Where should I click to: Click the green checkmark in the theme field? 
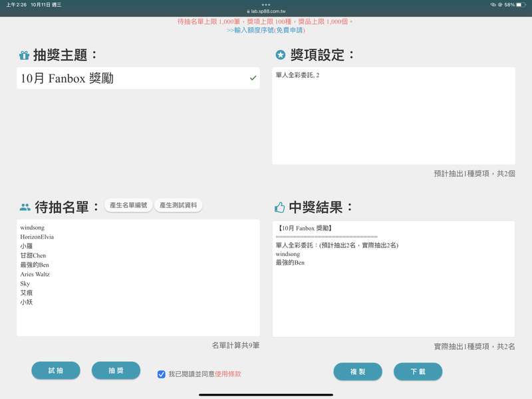(x=253, y=78)
